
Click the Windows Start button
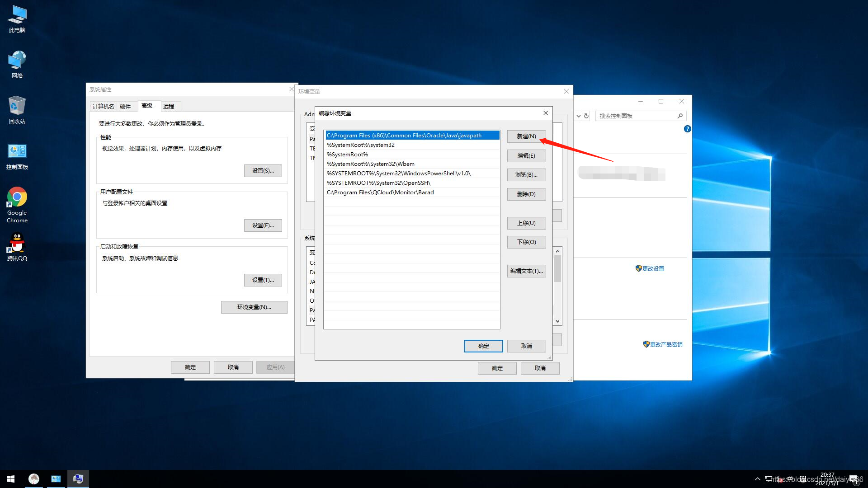point(11,479)
